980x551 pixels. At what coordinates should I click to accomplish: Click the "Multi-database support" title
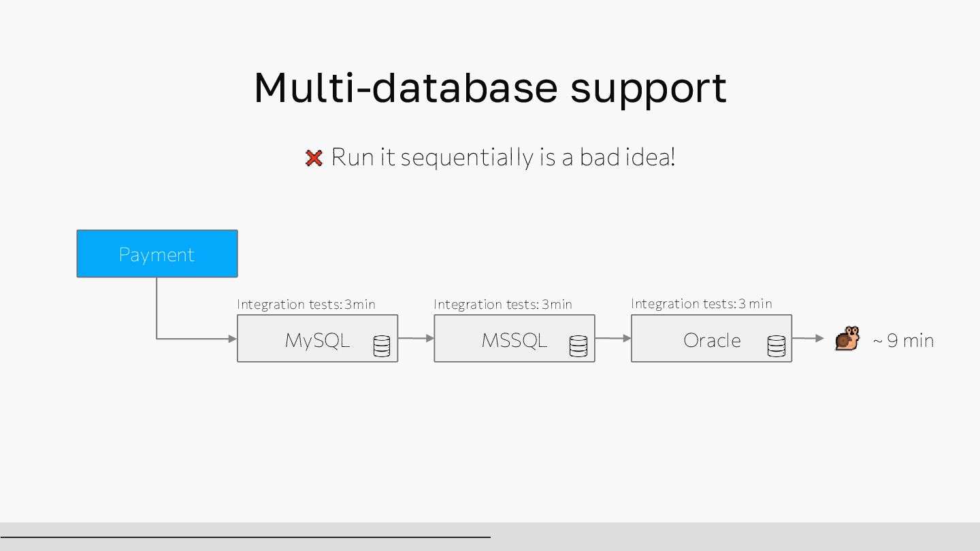click(491, 88)
